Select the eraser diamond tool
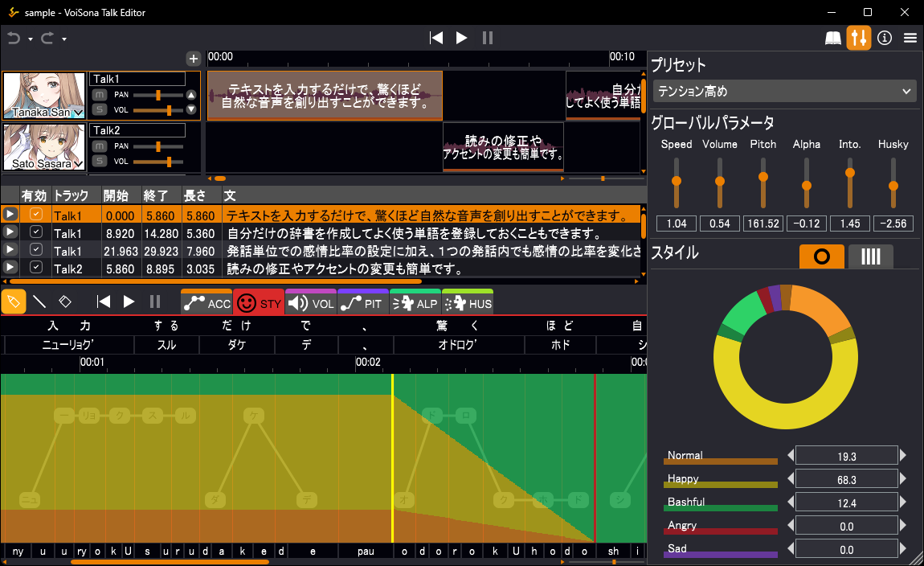The width and height of the screenshot is (924, 566). point(65,301)
